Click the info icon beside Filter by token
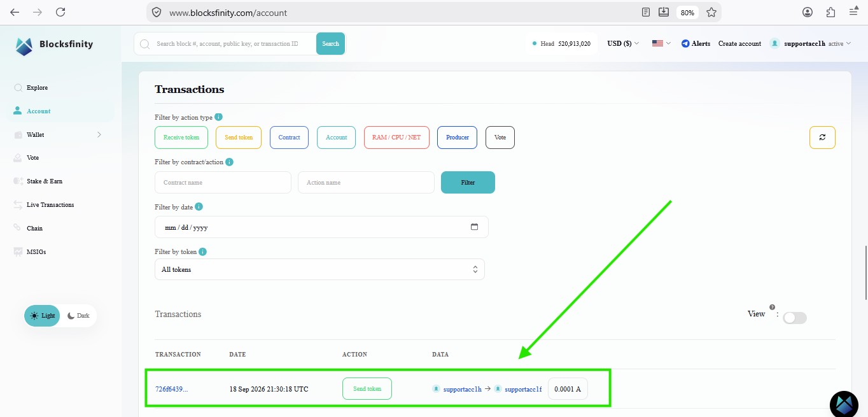 pyautogui.click(x=203, y=251)
